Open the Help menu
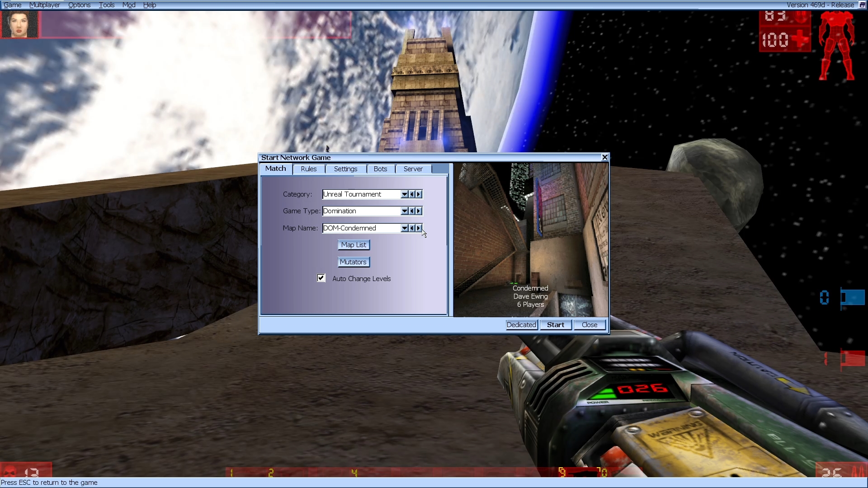This screenshot has height=488, width=868. pyautogui.click(x=150, y=5)
